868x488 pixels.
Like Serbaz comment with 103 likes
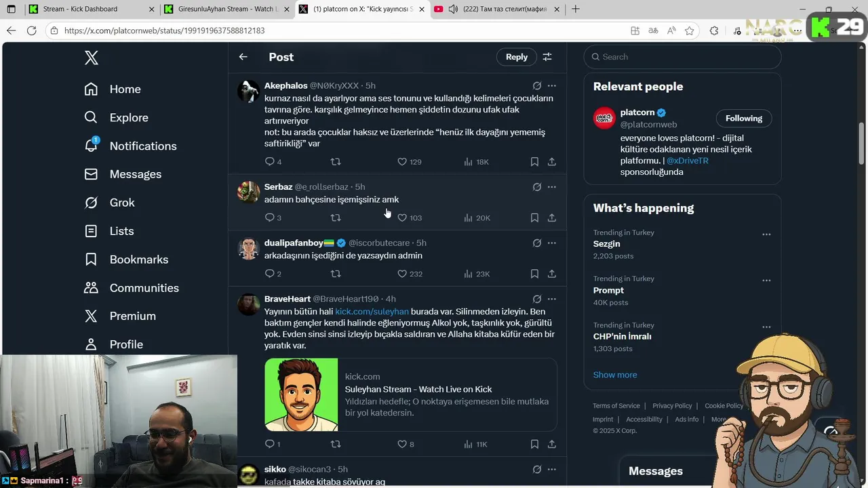(x=409, y=218)
